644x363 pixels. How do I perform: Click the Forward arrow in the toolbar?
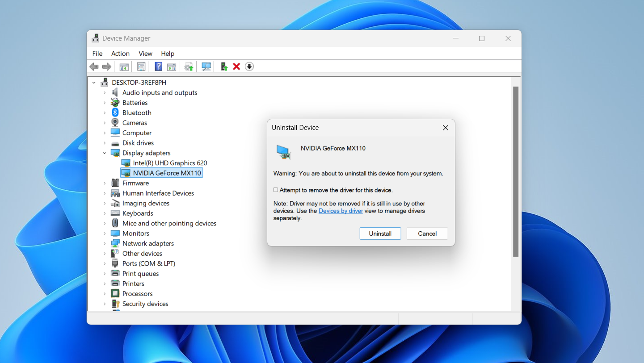pyautogui.click(x=107, y=67)
